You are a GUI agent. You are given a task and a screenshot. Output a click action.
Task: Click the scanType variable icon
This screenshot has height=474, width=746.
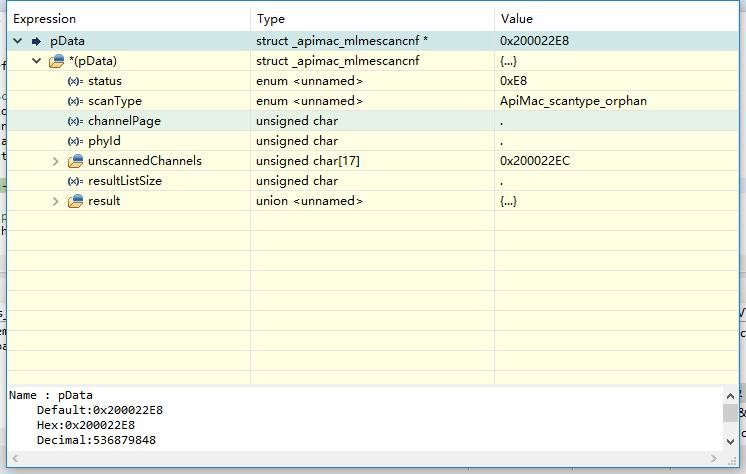pyautogui.click(x=75, y=101)
